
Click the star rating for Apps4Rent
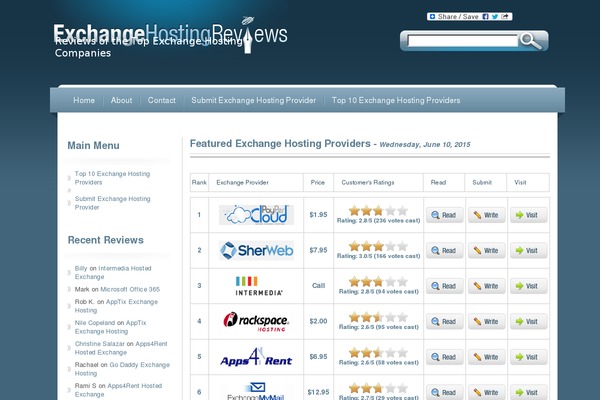(x=378, y=353)
